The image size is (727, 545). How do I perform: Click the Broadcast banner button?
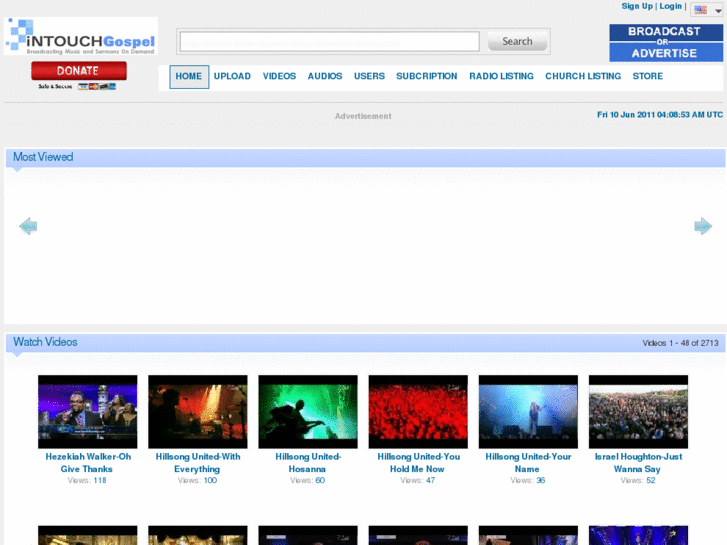[x=666, y=32]
